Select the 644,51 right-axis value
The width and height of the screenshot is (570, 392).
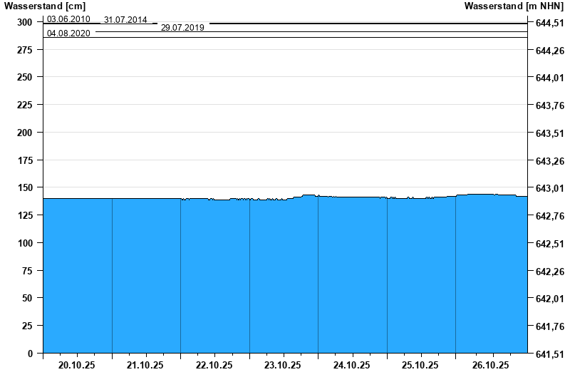(550, 23)
